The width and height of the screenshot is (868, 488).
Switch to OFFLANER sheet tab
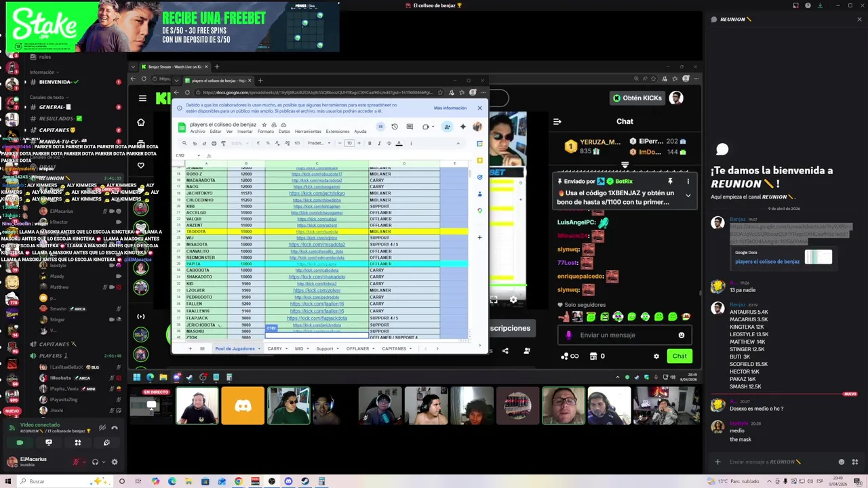pyautogui.click(x=357, y=348)
